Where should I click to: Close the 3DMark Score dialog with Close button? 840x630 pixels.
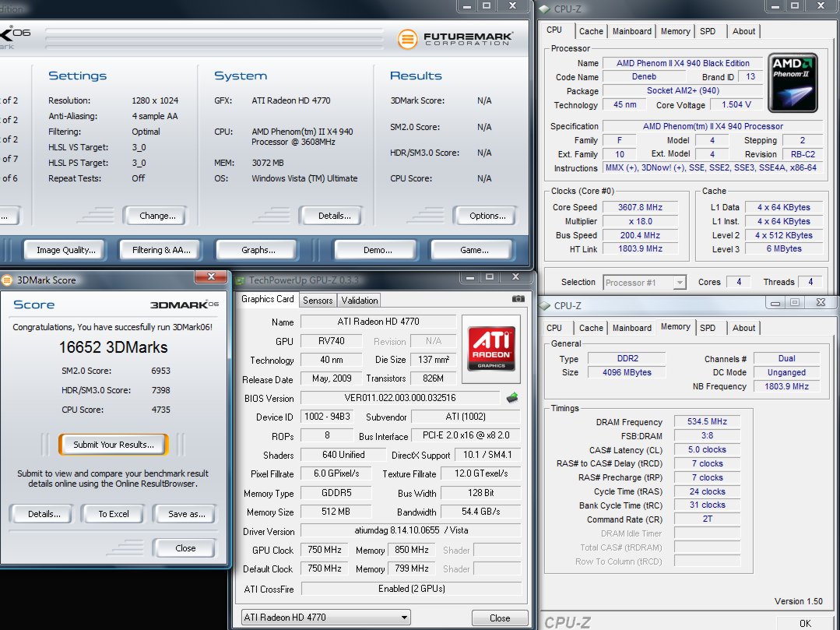[185, 548]
